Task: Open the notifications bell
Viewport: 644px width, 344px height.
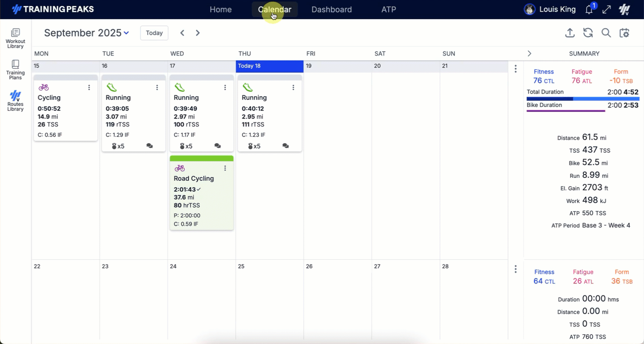Action: [x=589, y=9]
